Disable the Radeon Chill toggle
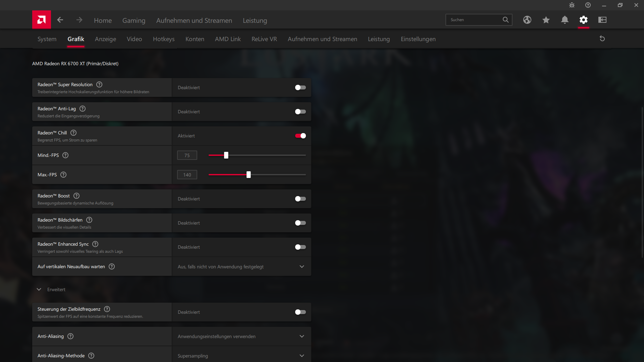This screenshot has width=644, height=362. [300, 136]
